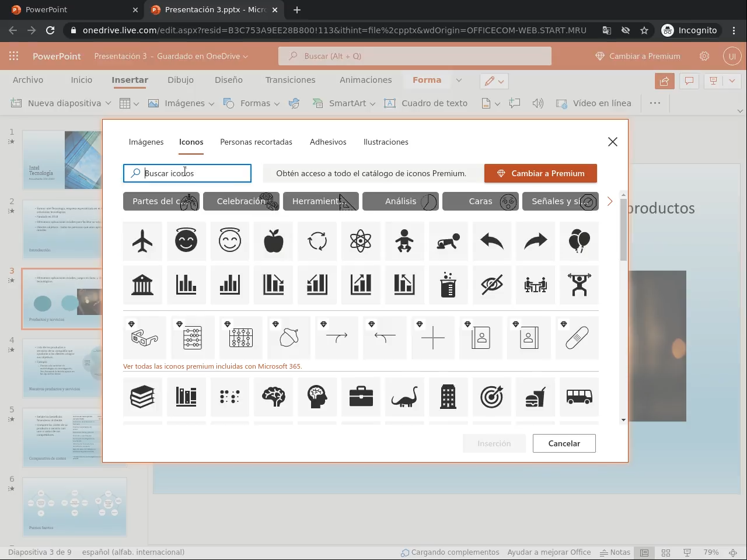The image size is (747, 560).
Task: Filter icons by Celebración category
Action: [241, 201]
